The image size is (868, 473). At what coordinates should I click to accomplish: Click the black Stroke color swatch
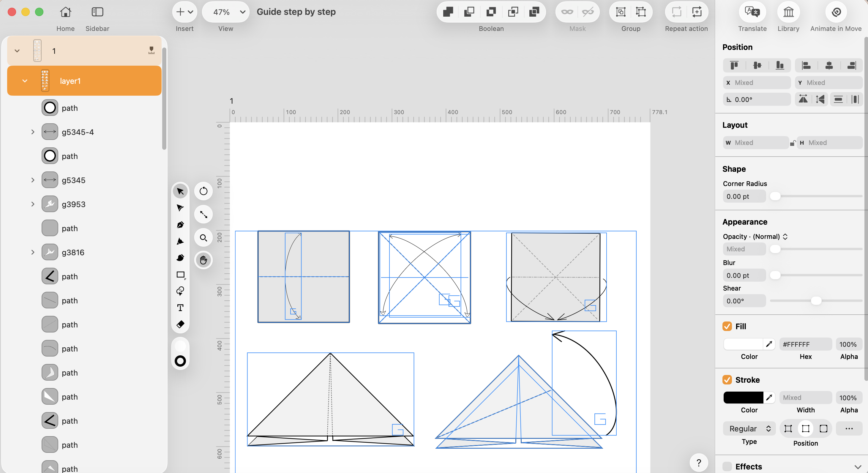pos(743,398)
